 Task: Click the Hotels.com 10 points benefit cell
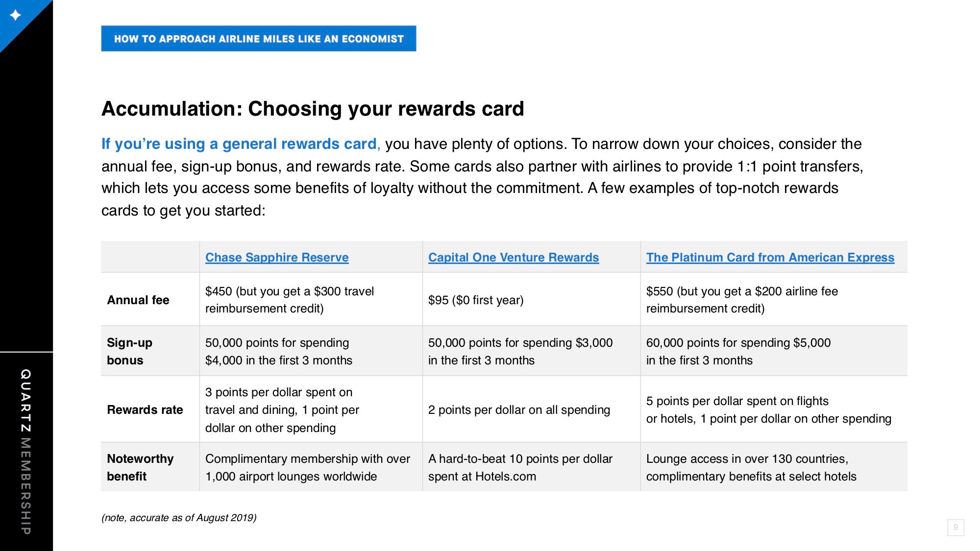pyautogui.click(x=532, y=467)
